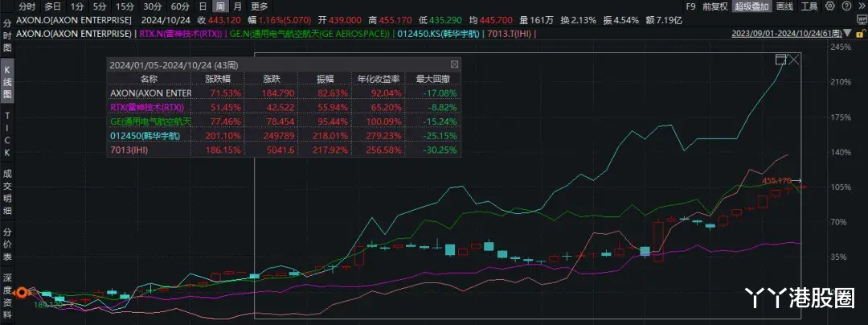Click AXON.O[AXON ENTERPRISE] quote title

point(74,20)
